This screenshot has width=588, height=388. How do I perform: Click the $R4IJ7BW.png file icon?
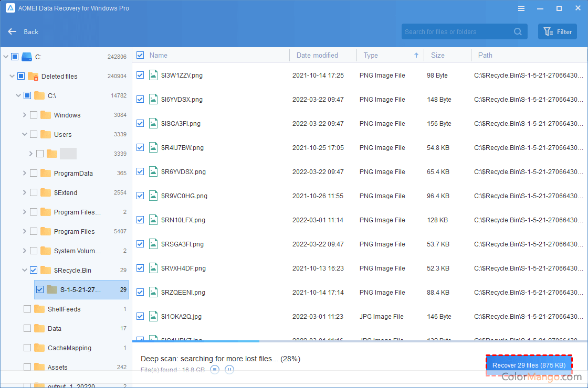[153, 148]
